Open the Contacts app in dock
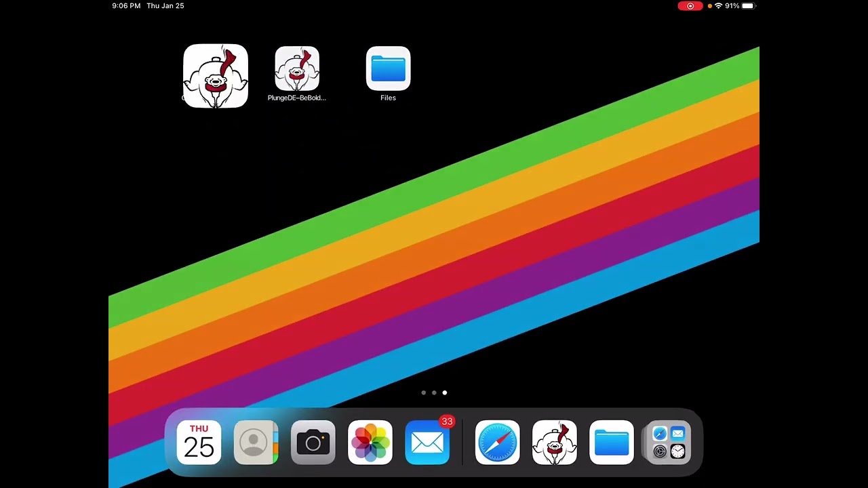The width and height of the screenshot is (868, 488). [x=256, y=443]
